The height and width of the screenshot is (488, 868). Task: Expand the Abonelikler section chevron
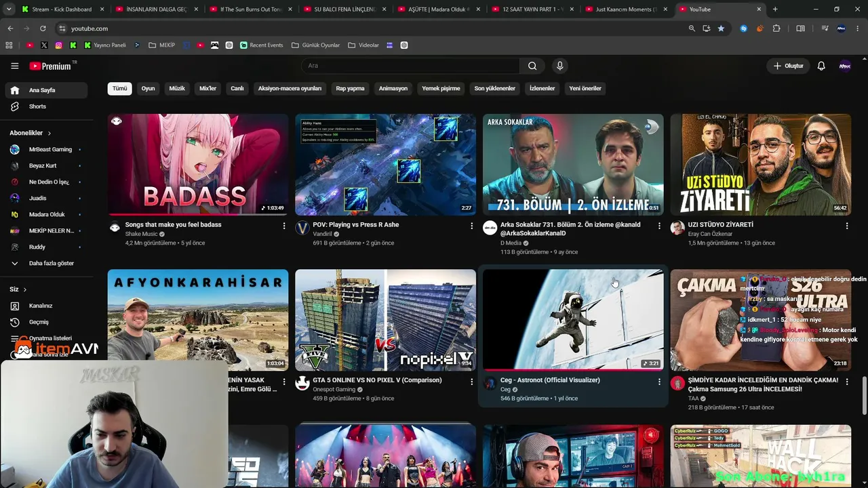point(50,134)
